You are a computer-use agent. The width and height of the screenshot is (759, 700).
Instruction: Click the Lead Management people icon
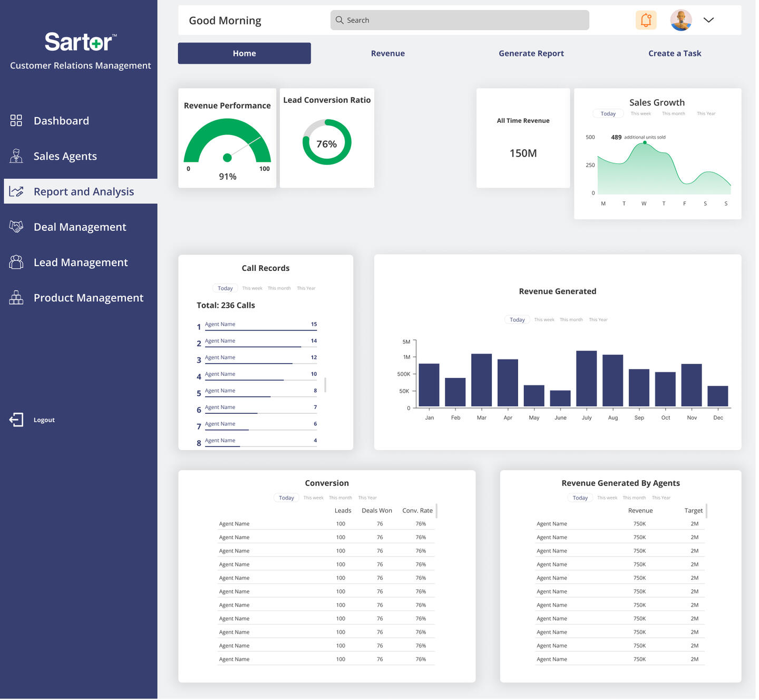16,262
